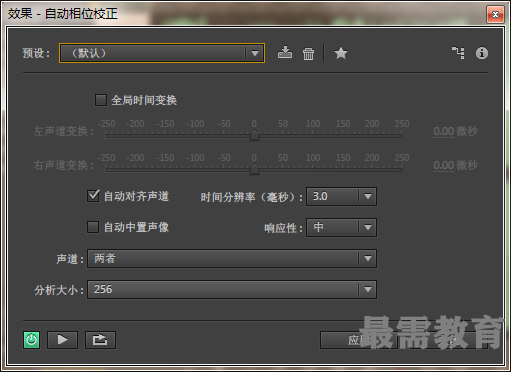Close the 自动相位校正 effect window

click(x=495, y=15)
